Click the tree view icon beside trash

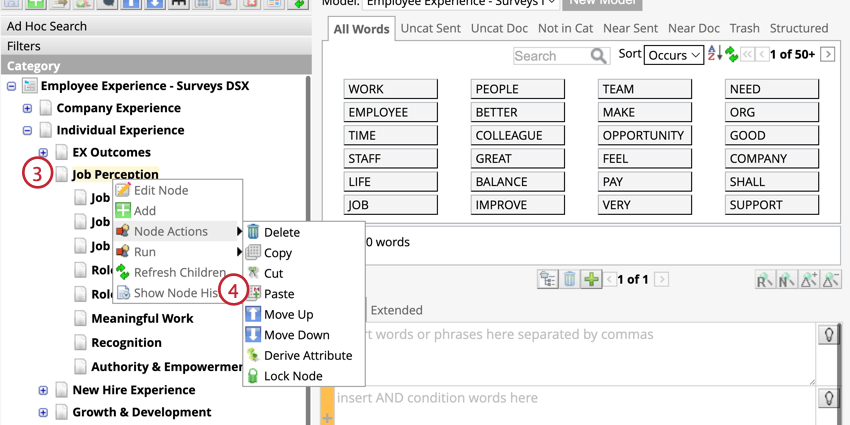click(548, 279)
